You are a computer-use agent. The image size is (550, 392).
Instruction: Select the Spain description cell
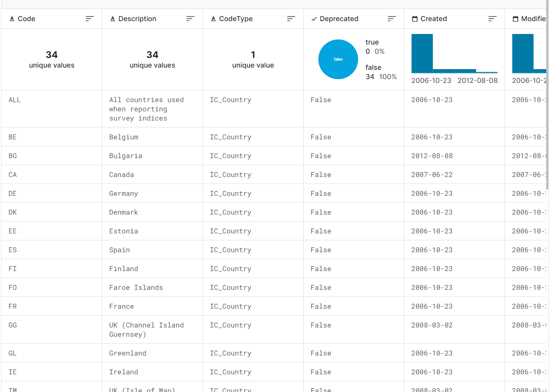pos(153,250)
